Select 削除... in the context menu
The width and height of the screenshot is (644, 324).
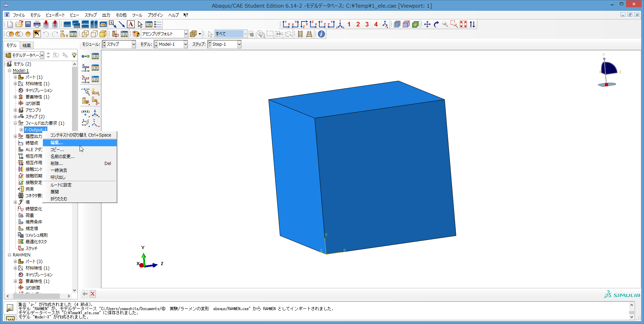(x=80, y=164)
